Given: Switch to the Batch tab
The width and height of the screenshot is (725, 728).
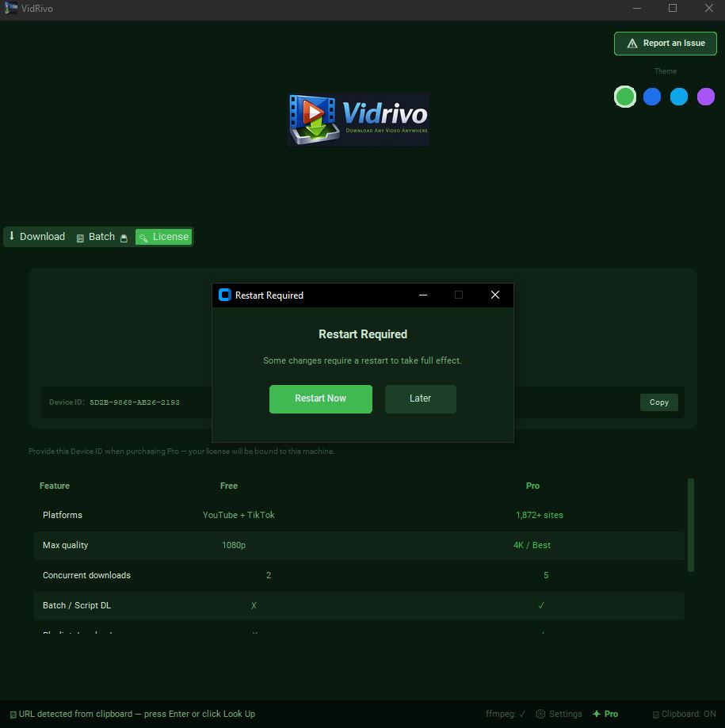Looking at the screenshot, I should pyautogui.click(x=101, y=237).
